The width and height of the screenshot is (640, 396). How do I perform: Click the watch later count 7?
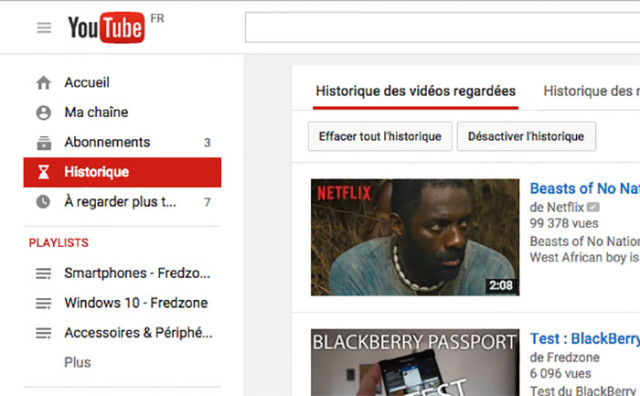point(207,202)
